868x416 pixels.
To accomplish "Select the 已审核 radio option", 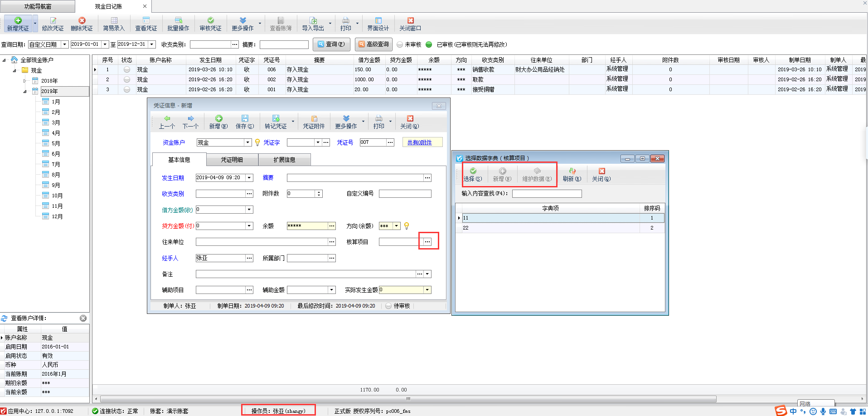I will click(428, 44).
